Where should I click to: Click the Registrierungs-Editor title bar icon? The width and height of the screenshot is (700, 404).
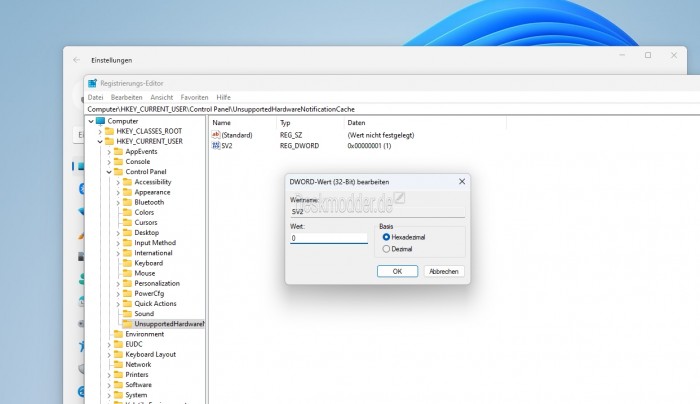tap(93, 83)
